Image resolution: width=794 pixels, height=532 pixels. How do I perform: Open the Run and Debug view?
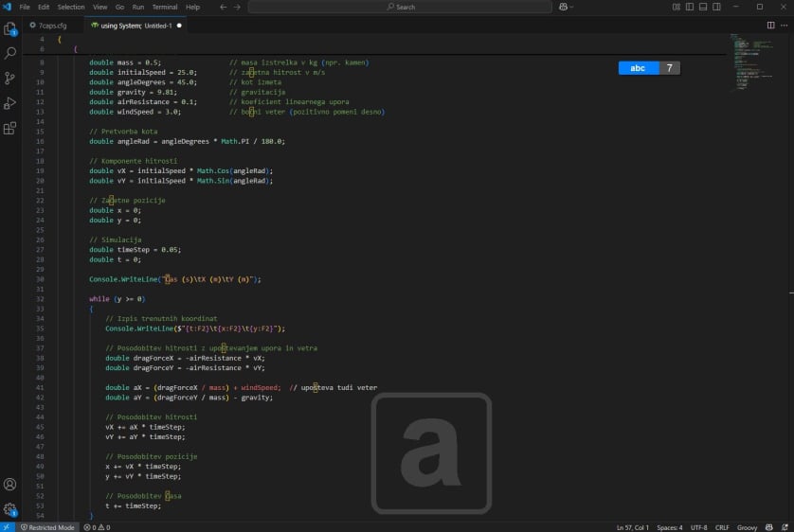tap(10, 103)
